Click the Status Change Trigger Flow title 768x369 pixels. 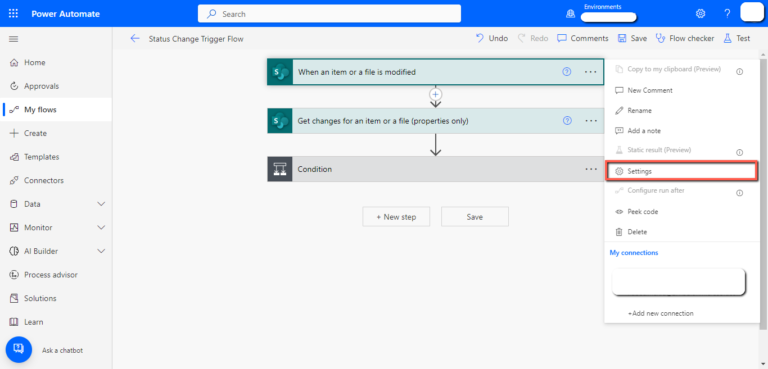(x=196, y=39)
